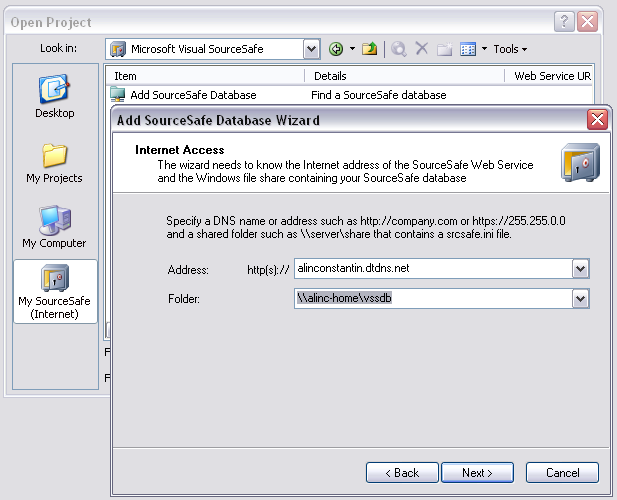The image size is (617, 500).
Task: Click the Next wizard button
Action: (x=477, y=472)
